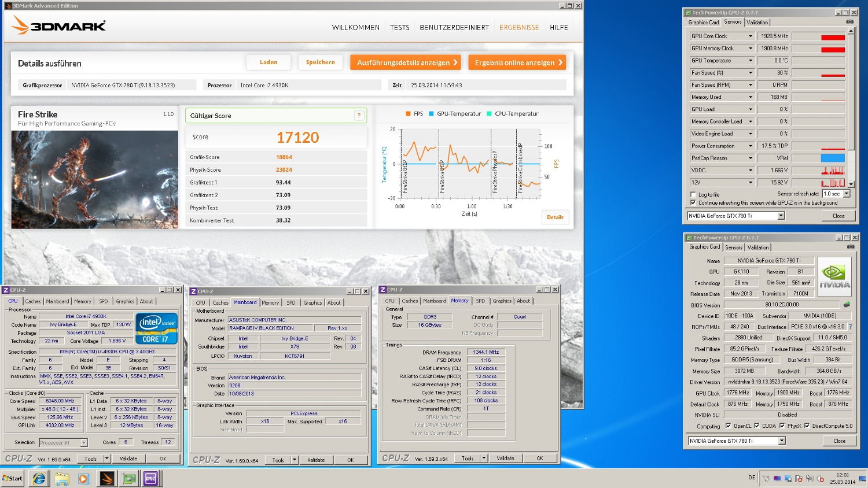The height and width of the screenshot is (488, 868).
Task: Open GPU selection dropdown in GPU-Z Graphics Card window
Action: point(782,441)
